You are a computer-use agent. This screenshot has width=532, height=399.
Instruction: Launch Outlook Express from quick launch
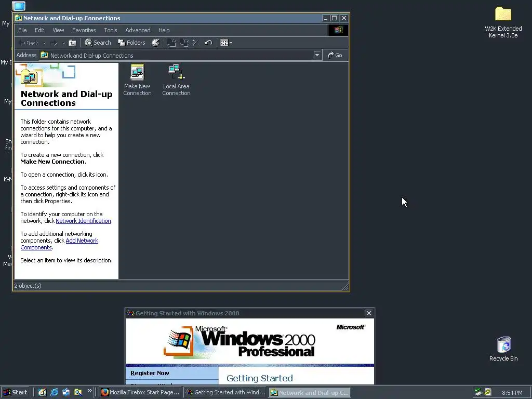(66, 392)
